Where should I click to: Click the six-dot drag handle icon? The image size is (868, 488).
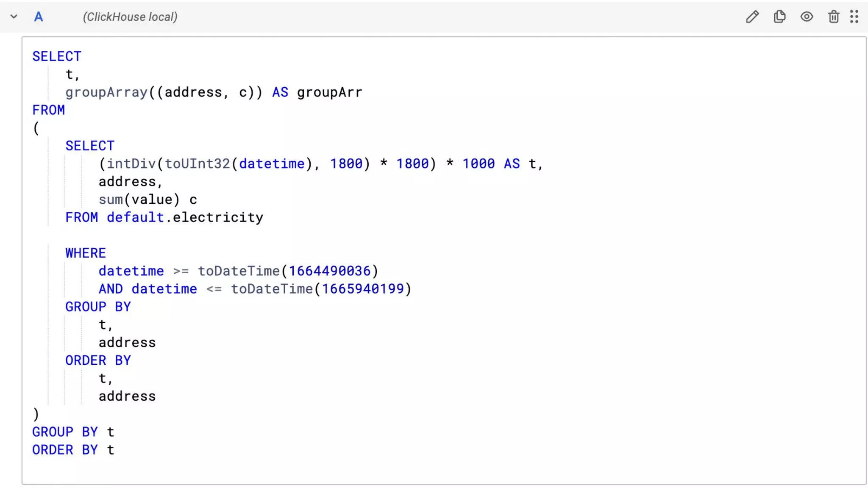(854, 17)
